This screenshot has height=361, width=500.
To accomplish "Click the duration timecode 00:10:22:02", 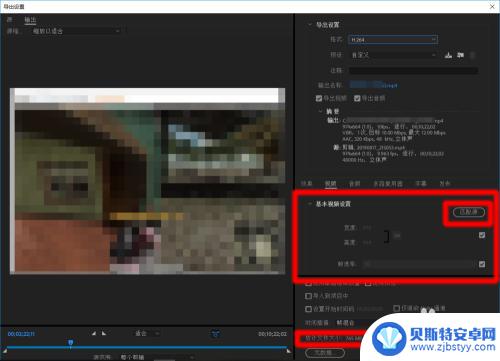I will click(x=272, y=334).
